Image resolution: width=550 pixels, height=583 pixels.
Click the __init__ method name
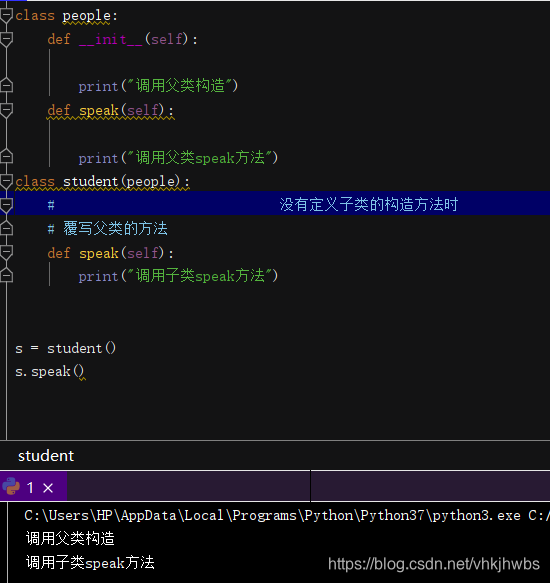point(111,39)
